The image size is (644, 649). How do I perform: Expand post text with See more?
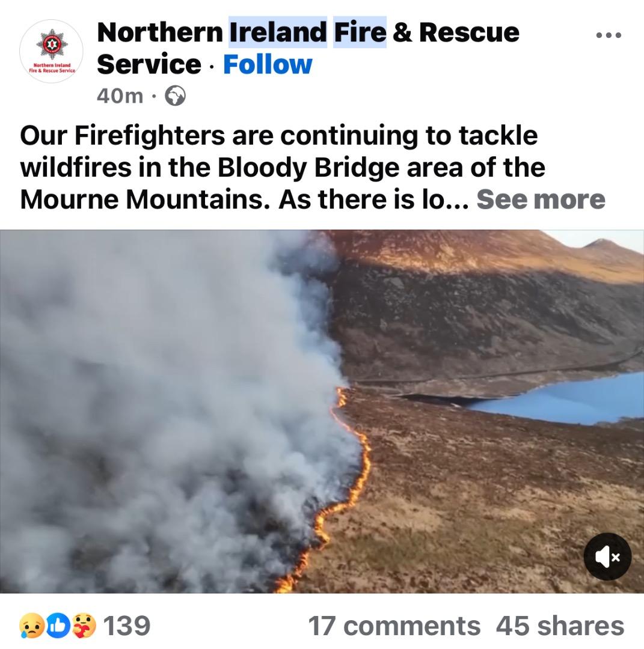541,200
